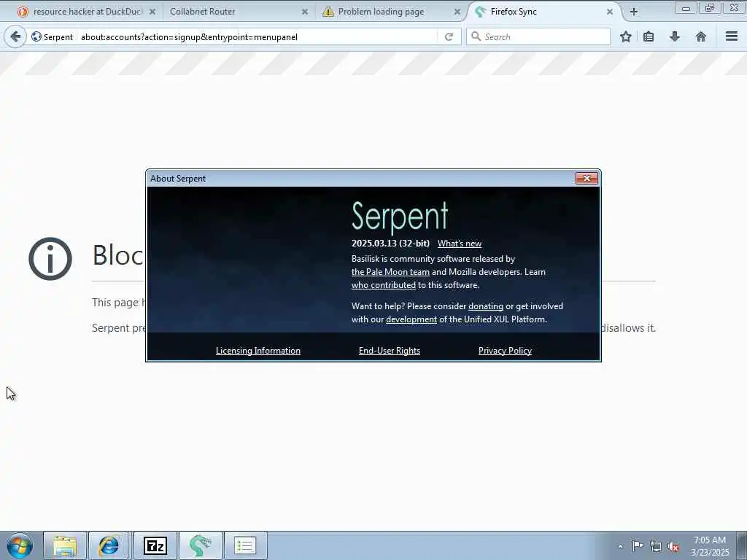Open the clock showing 7:05 AM

[710, 546]
